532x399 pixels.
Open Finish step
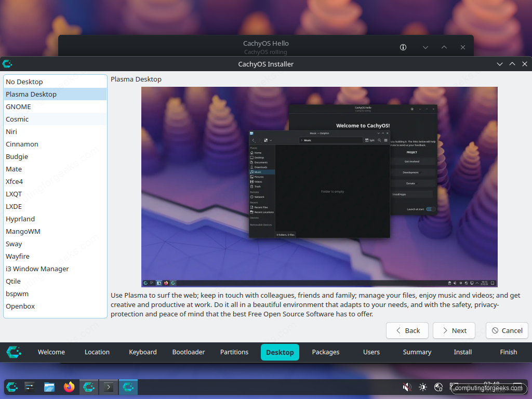(x=509, y=352)
